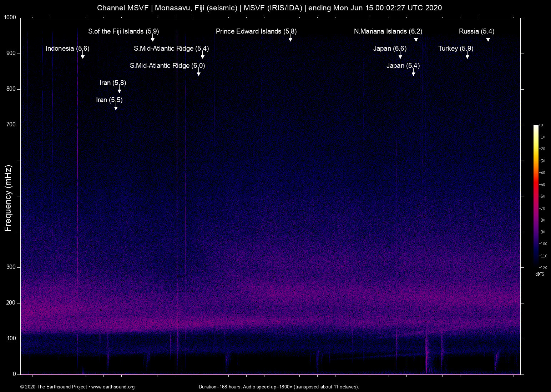Click the arrow below S.of the Fiji Islands (5.9)

[x=152, y=39]
